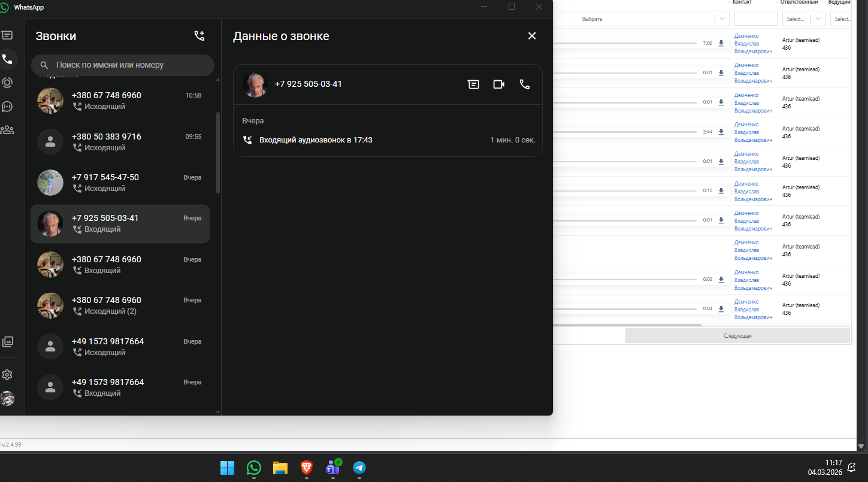Select the highlighted +7 925 505-03-41 call row
Screen dimensions: 868x482
pos(120,223)
